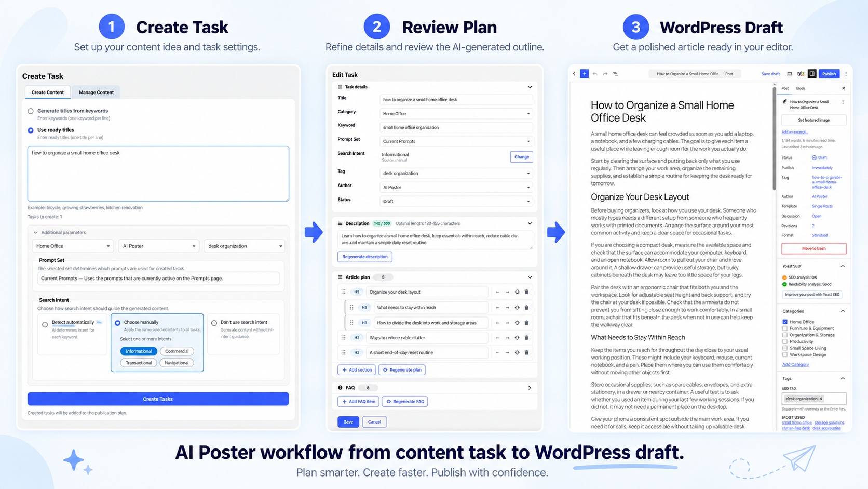
Task: Check the 'Furniture & Equipment' category
Action: point(785,328)
